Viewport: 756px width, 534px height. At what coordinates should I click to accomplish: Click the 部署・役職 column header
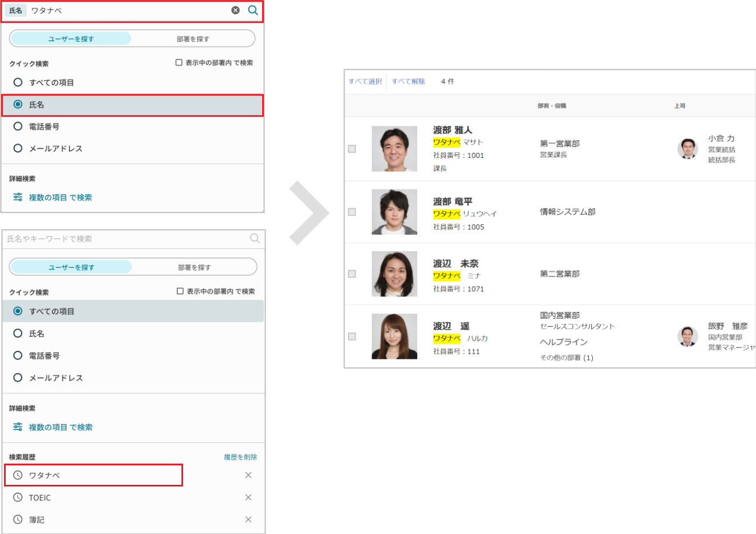pos(552,106)
